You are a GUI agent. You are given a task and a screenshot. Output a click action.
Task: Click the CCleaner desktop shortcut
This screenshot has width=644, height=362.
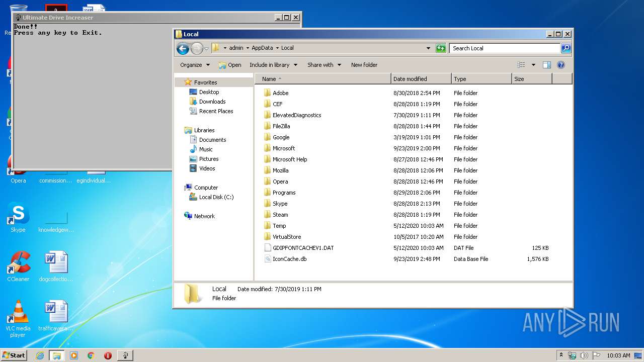click(18, 267)
